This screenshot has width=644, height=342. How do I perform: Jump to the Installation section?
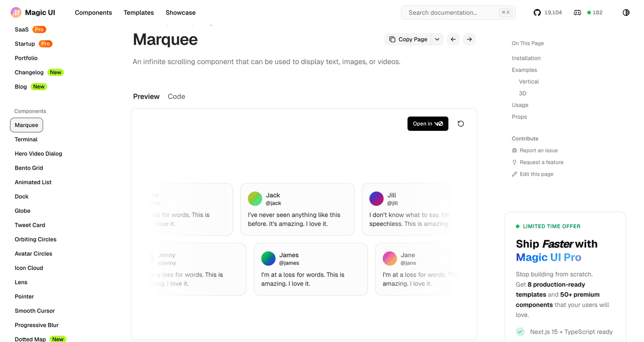pos(526,58)
